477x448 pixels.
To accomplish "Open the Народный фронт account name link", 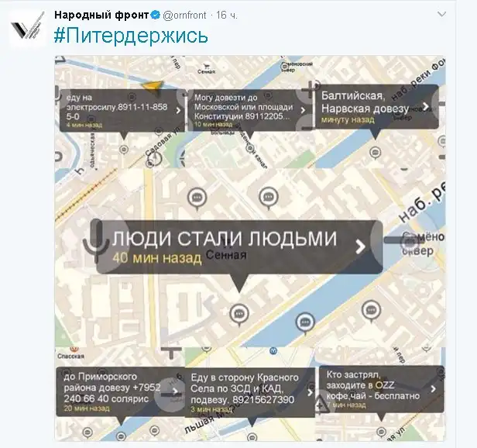I will point(101,16).
